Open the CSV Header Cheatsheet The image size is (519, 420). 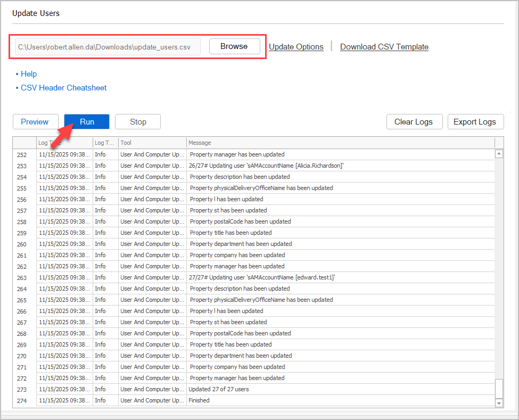click(63, 87)
